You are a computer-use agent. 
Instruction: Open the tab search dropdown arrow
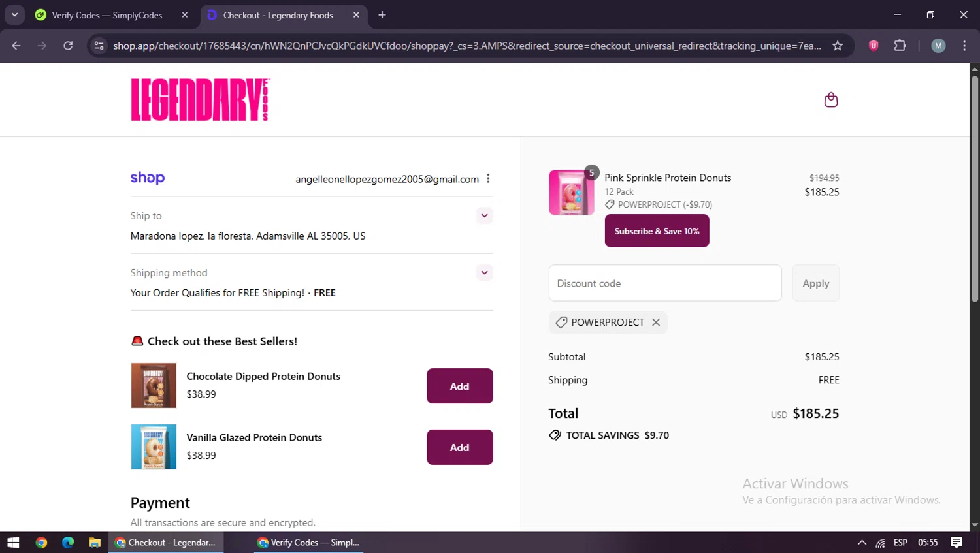coord(14,14)
